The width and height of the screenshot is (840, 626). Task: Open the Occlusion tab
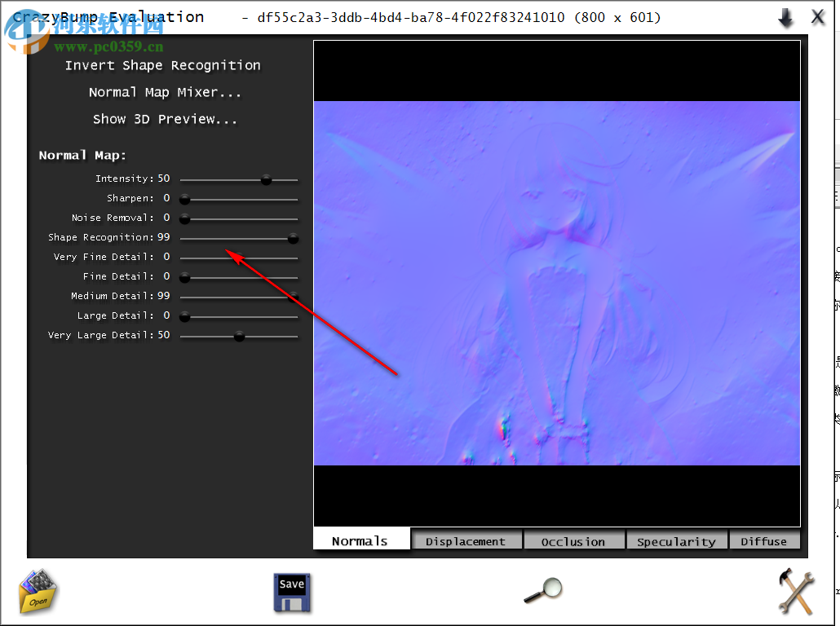click(573, 541)
